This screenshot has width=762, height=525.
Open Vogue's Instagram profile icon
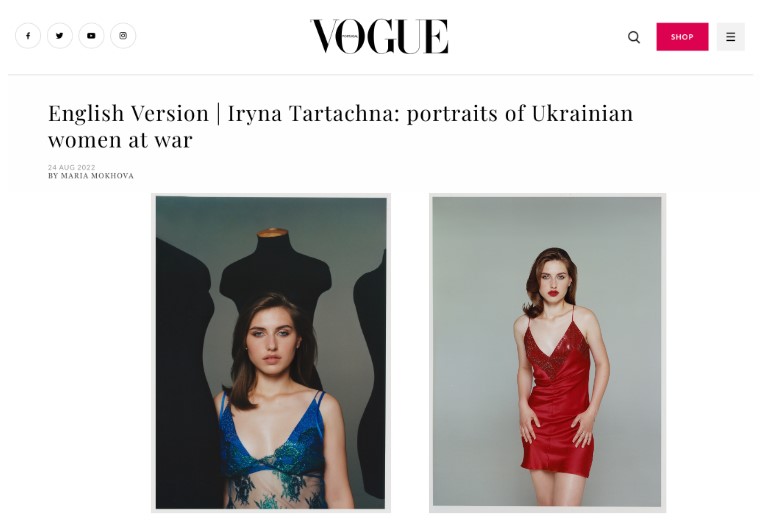pyautogui.click(x=123, y=36)
